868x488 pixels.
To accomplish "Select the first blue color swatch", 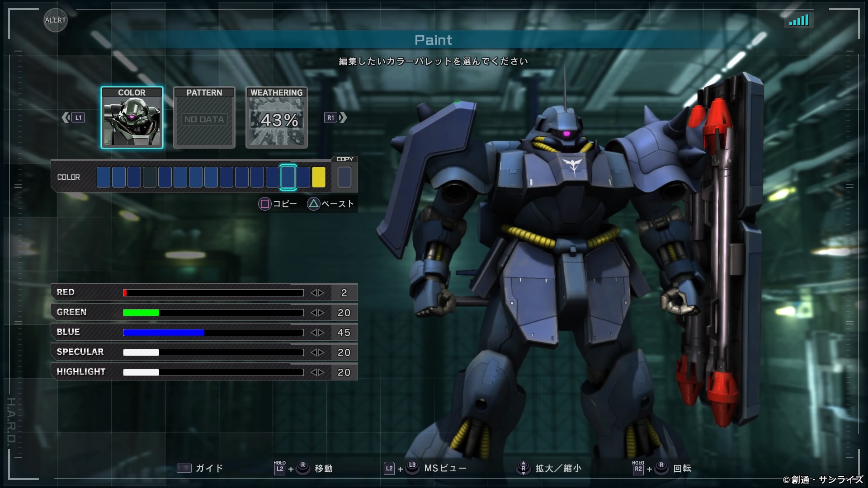I will (x=104, y=177).
